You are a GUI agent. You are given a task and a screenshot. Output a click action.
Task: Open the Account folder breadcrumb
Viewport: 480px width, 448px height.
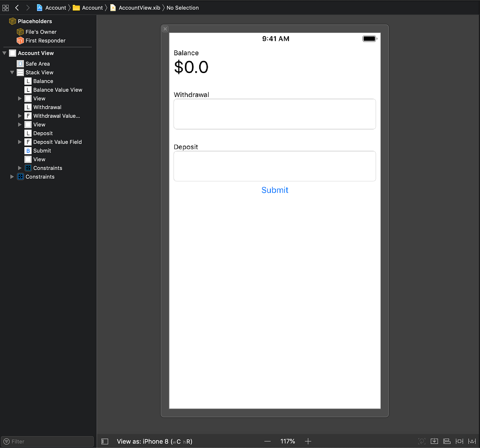coord(91,8)
